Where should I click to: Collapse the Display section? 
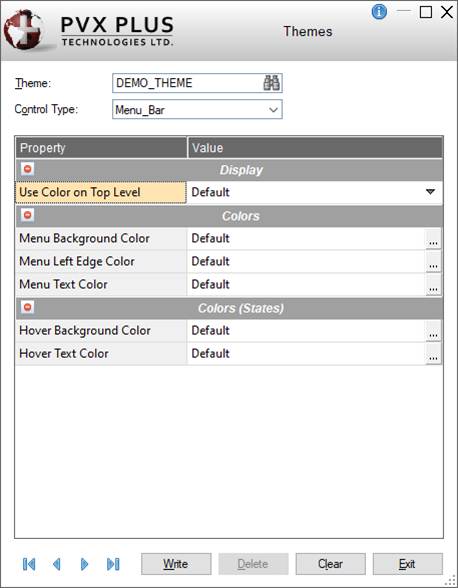click(x=27, y=169)
